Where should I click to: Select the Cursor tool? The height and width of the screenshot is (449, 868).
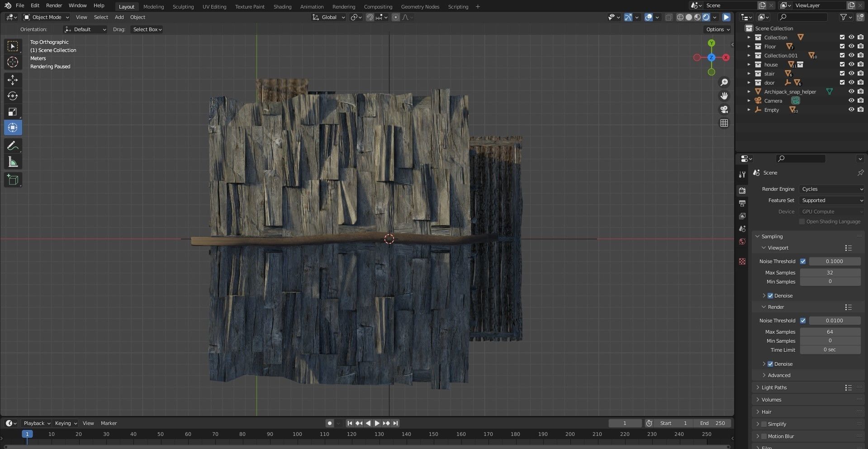[13, 62]
